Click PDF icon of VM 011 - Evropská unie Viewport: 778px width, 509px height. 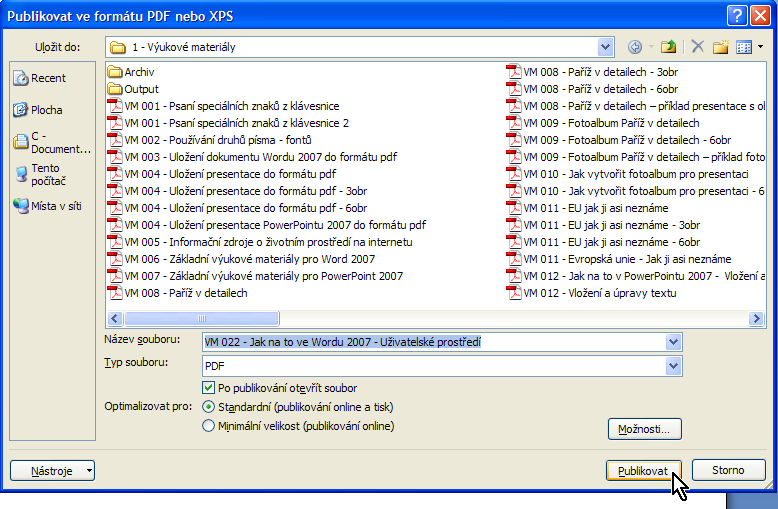coord(514,259)
